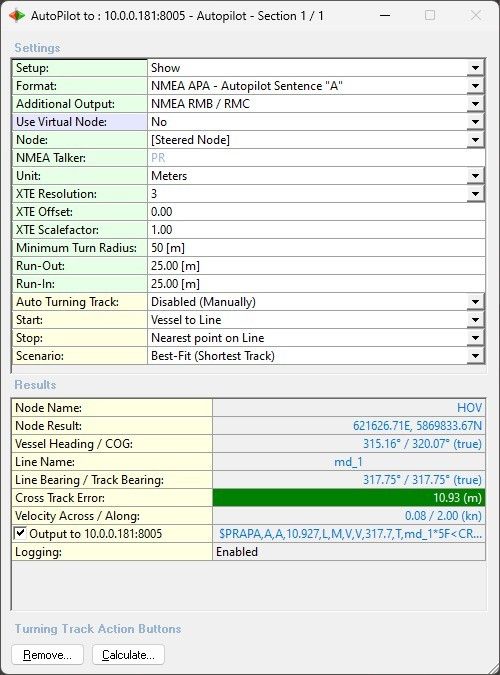The width and height of the screenshot is (500, 675).
Task: Toggle the Output to 10.0.0.181:8005 checkbox
Action: 20,533
